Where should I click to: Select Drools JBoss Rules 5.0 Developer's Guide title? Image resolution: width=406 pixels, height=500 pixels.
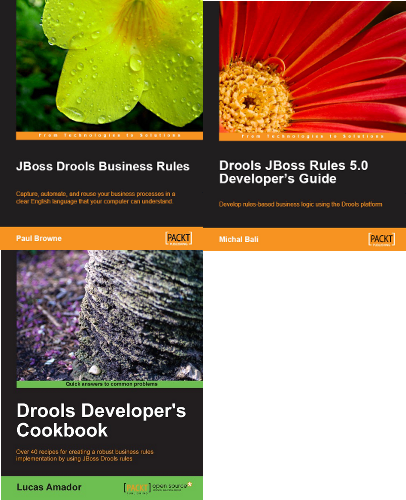[294, 172]
